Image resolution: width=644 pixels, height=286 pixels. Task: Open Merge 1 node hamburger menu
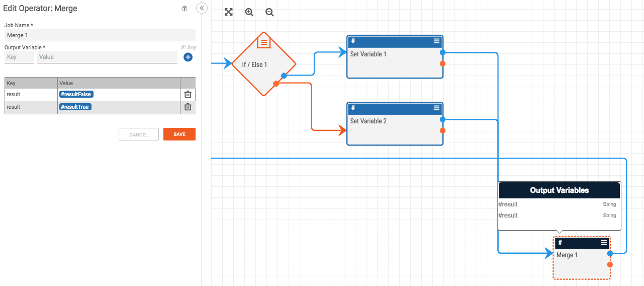(x=604, y=243)
